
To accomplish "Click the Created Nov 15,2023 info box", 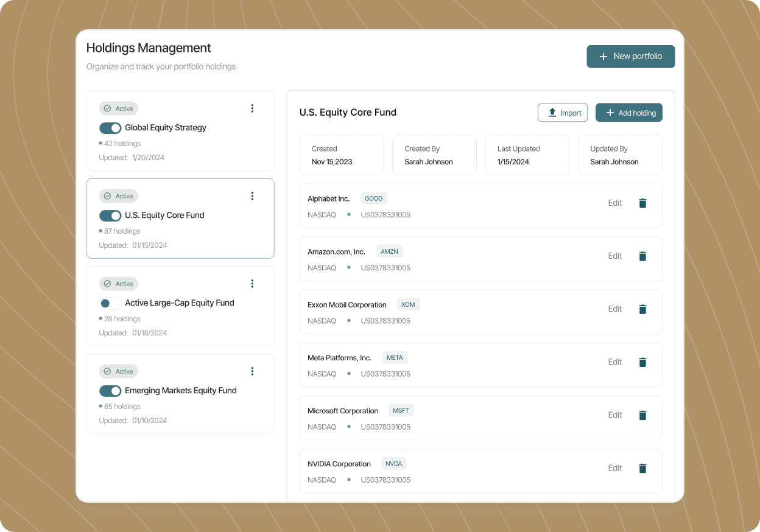I will coord(342,155).
